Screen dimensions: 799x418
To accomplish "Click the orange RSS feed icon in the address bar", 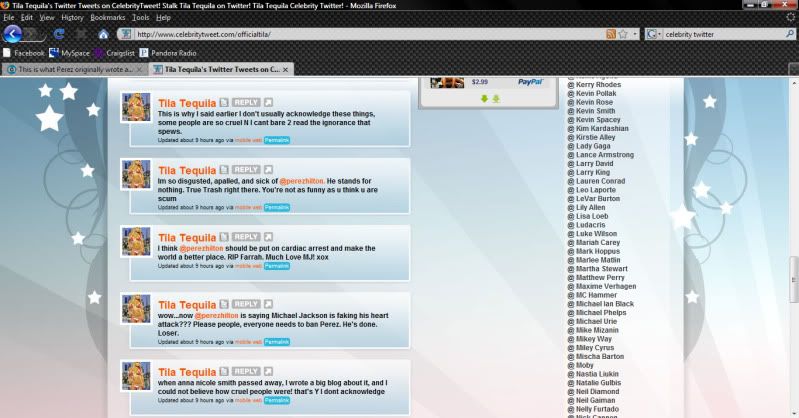I will (611, 34).
